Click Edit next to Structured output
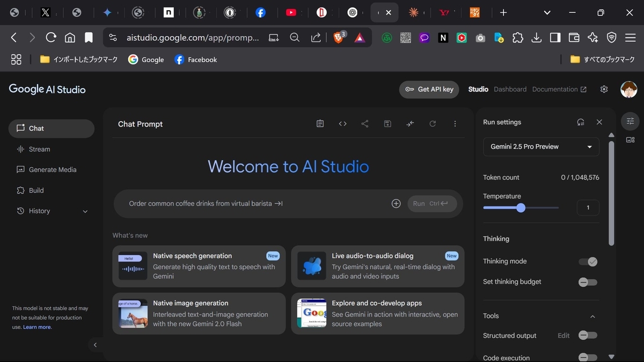 coord(563,336)
